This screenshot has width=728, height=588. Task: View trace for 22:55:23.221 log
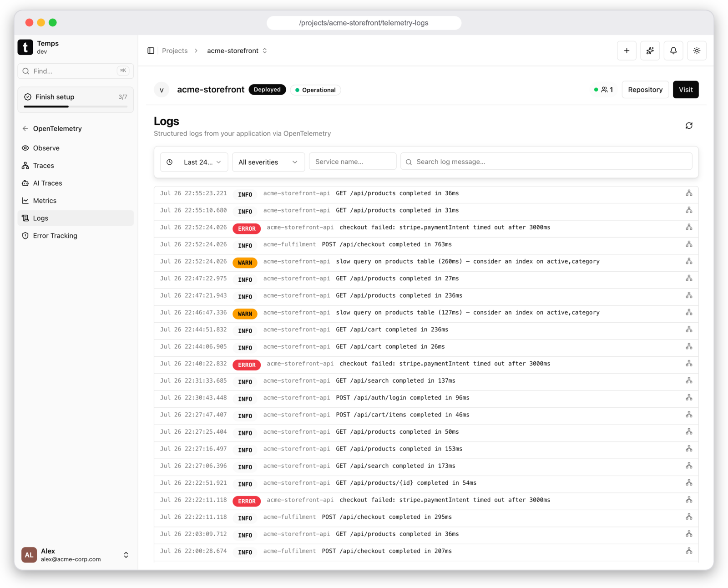pyautogui.click(x=689, y=193)
